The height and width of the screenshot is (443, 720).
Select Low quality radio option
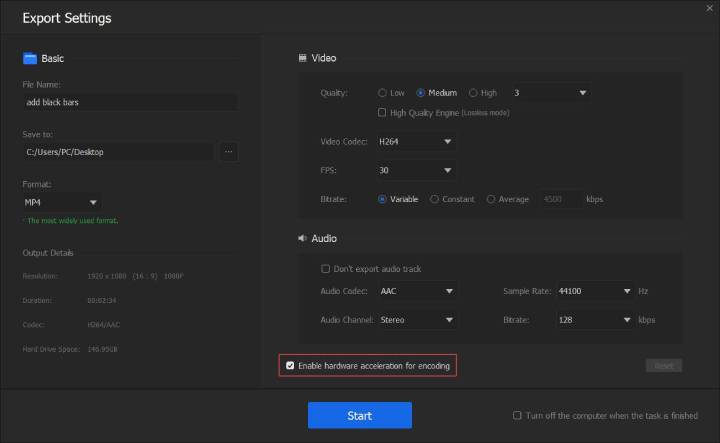coord(383,93)
